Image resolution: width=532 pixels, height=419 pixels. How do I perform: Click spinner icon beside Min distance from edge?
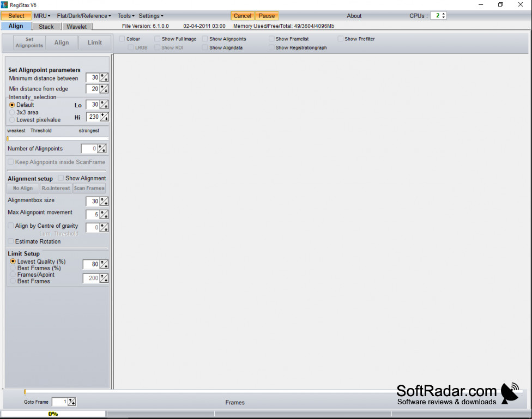(104, 89)
